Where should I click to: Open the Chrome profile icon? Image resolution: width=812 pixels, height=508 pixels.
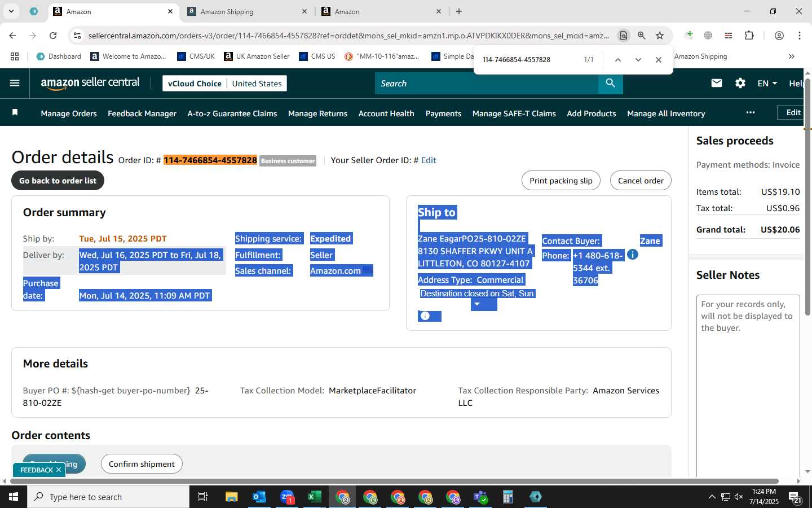779,36
